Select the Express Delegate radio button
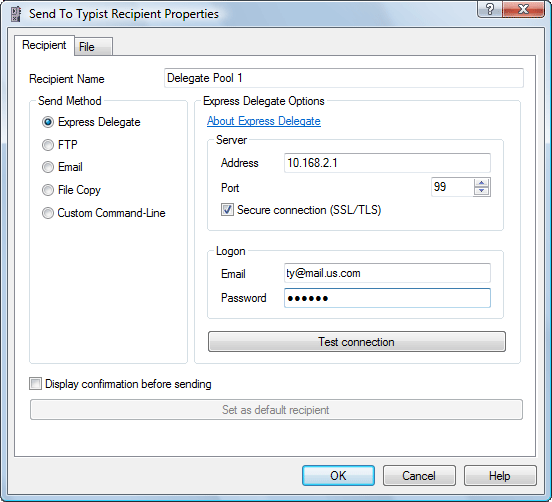The image size is (552, 502). (48, 122)
